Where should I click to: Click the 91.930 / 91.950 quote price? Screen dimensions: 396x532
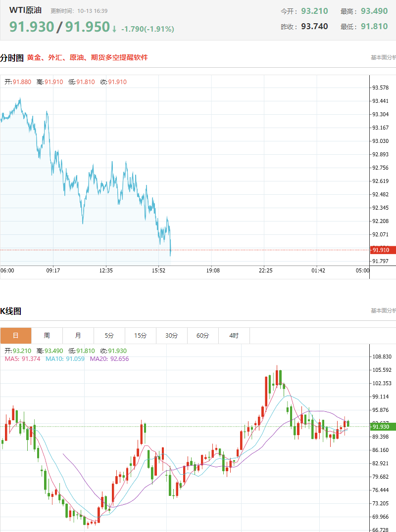pos(59,27)
